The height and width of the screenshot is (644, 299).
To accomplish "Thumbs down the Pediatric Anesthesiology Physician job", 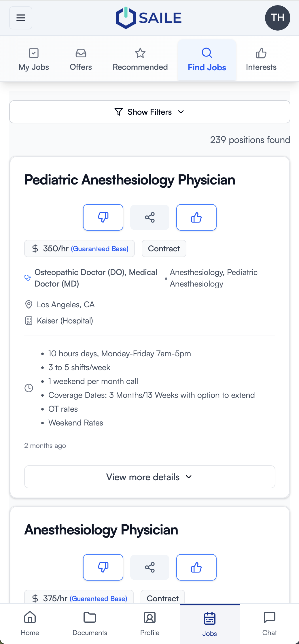I will click(x=103, y=217).
